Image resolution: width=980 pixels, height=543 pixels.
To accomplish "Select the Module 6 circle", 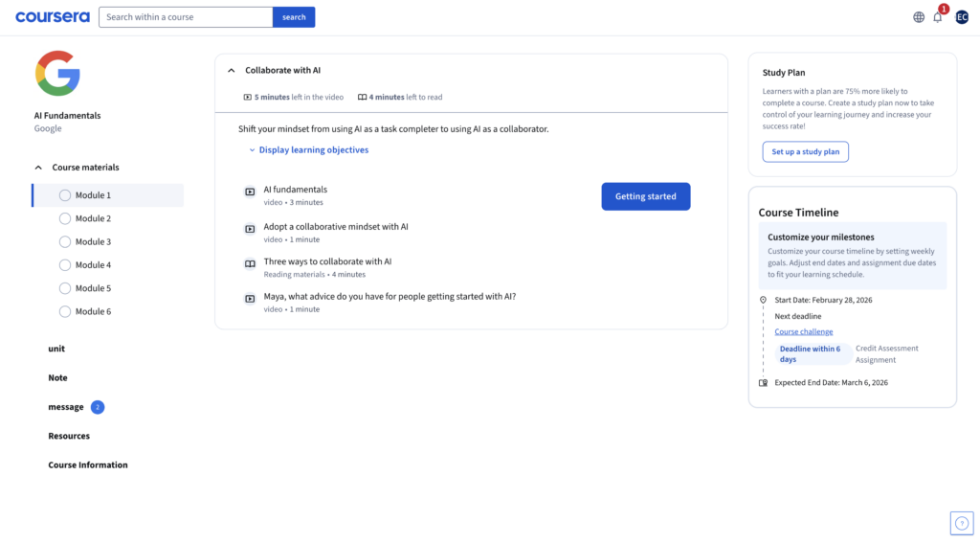I will 65,311.
